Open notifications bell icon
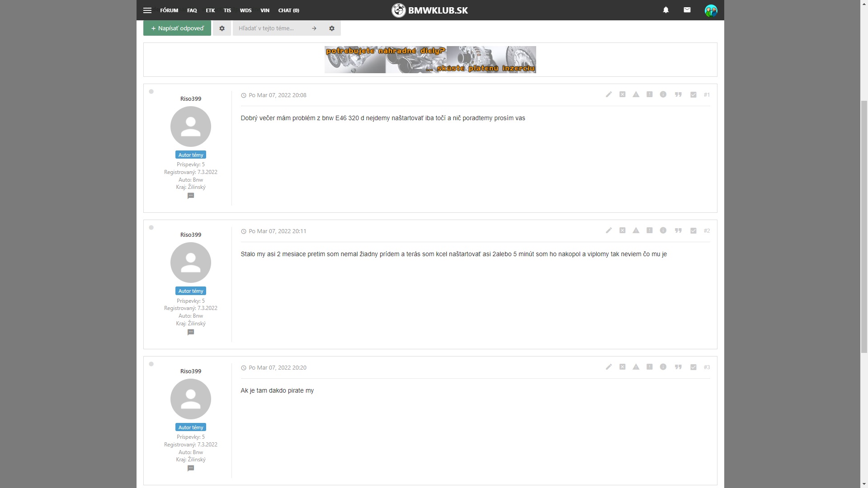Screen dimensions: 868x488 tap(665, 10)
